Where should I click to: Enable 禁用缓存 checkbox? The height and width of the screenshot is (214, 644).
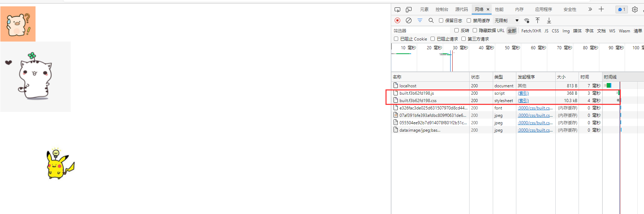pyautogui.click(x=469, y=20)
